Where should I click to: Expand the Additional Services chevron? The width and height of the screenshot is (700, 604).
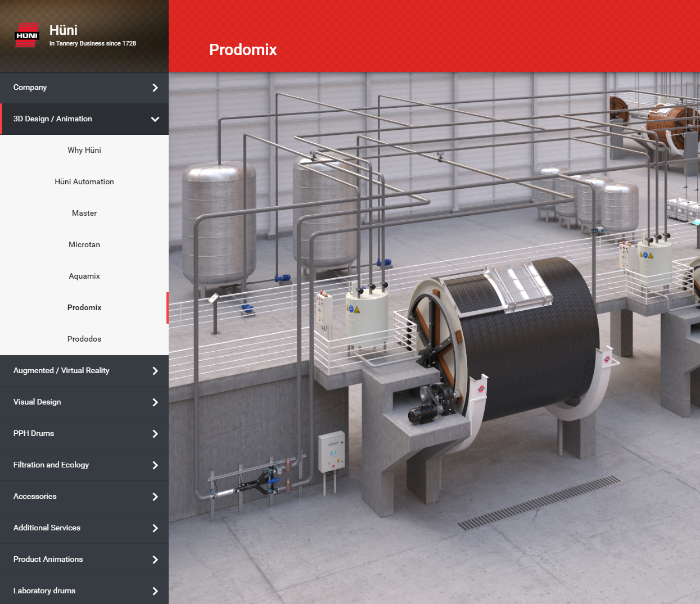coord(155,528)
